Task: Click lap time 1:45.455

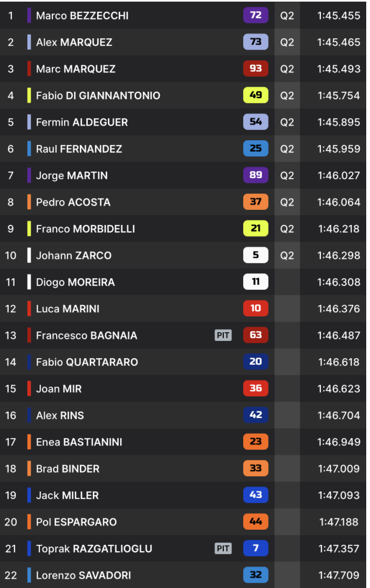Action: 339,16
